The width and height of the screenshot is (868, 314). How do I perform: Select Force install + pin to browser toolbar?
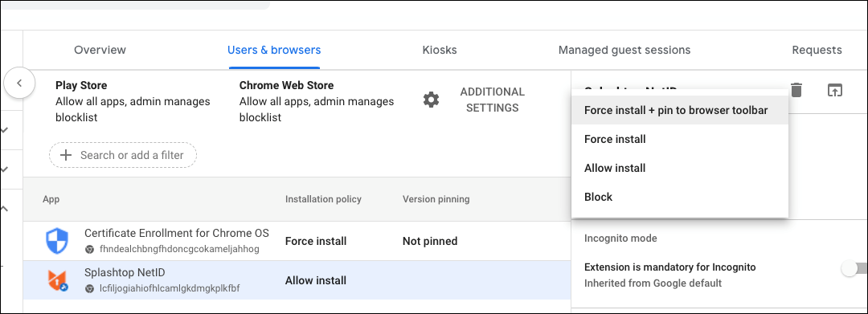[680, 110]
